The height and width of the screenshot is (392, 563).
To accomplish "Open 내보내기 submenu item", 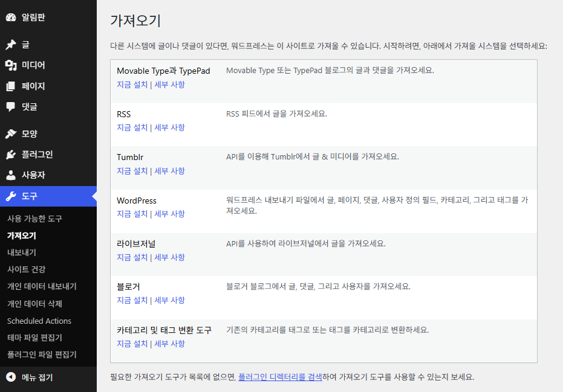I will [x=22, y=252].
